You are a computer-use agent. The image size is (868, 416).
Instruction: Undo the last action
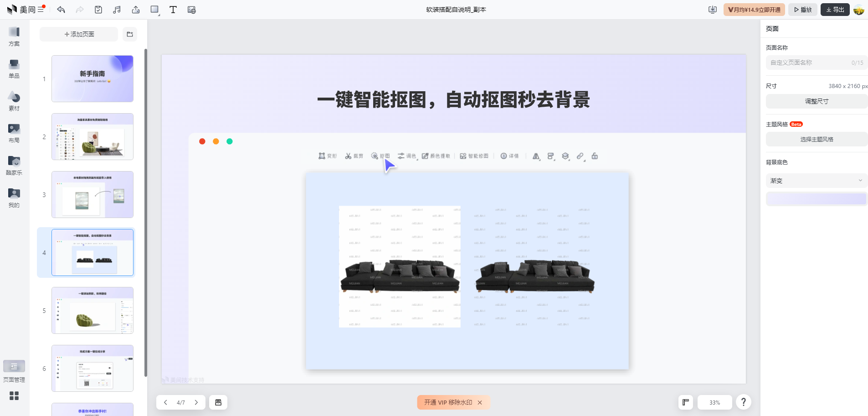pyautogui.click(x=61, y=10)
